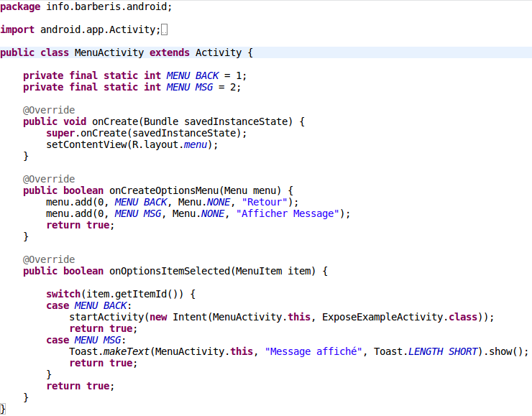The width and height of the screenshot is (532, 416).
Task: Click the "Message affiché" string literal
Action: point(313,351)
